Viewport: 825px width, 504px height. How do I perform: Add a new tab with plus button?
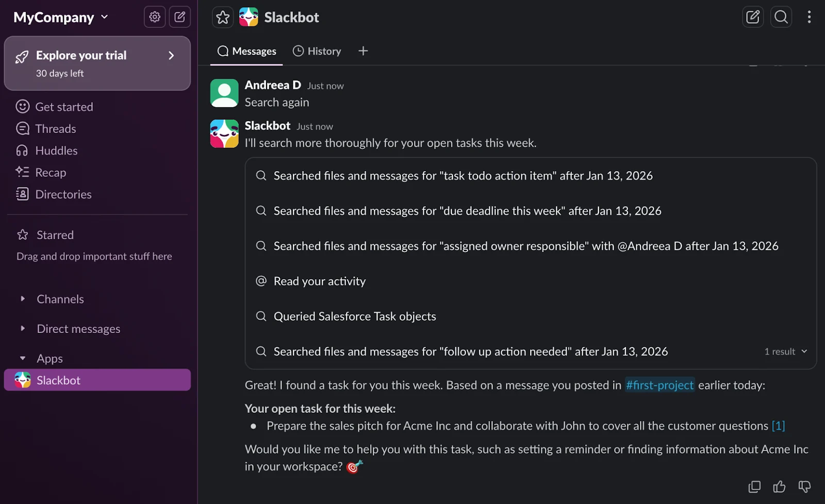363,51
